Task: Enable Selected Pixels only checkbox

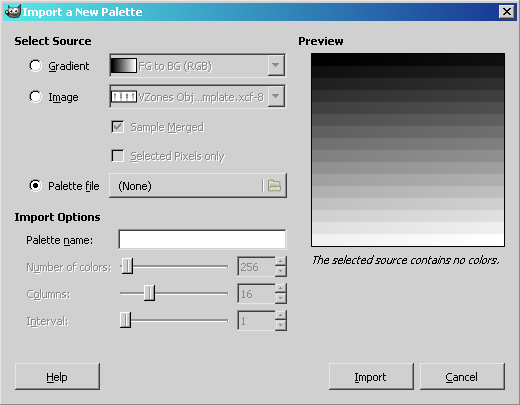Action: coord(118,156)
